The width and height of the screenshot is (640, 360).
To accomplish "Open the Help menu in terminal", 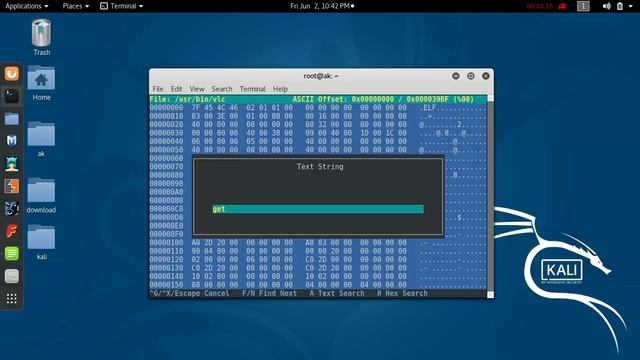I will pos(280,89).
